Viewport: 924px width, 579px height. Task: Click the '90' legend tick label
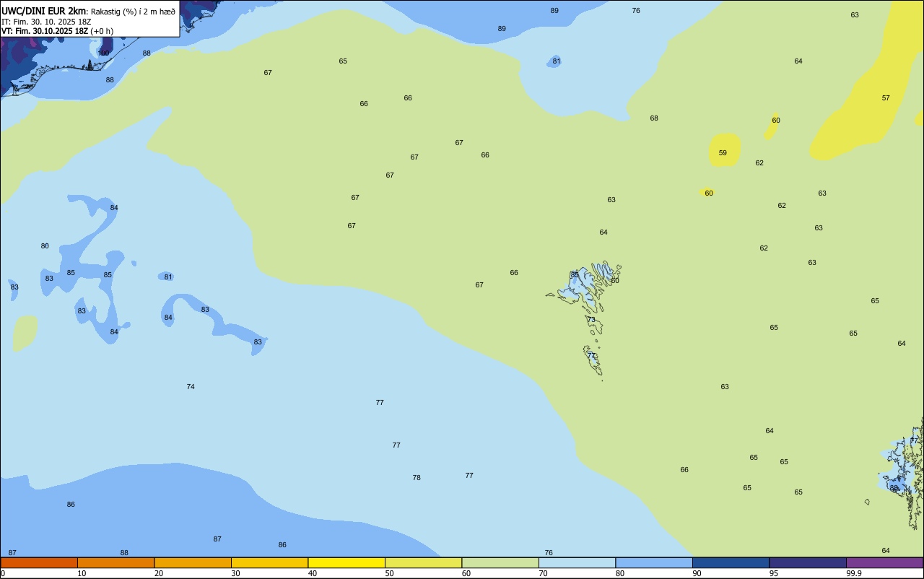pos(697,573)
